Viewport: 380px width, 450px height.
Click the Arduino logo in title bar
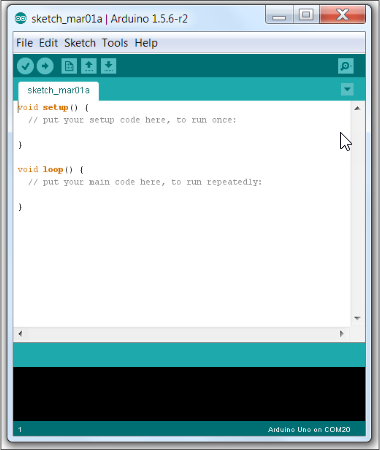21,19
